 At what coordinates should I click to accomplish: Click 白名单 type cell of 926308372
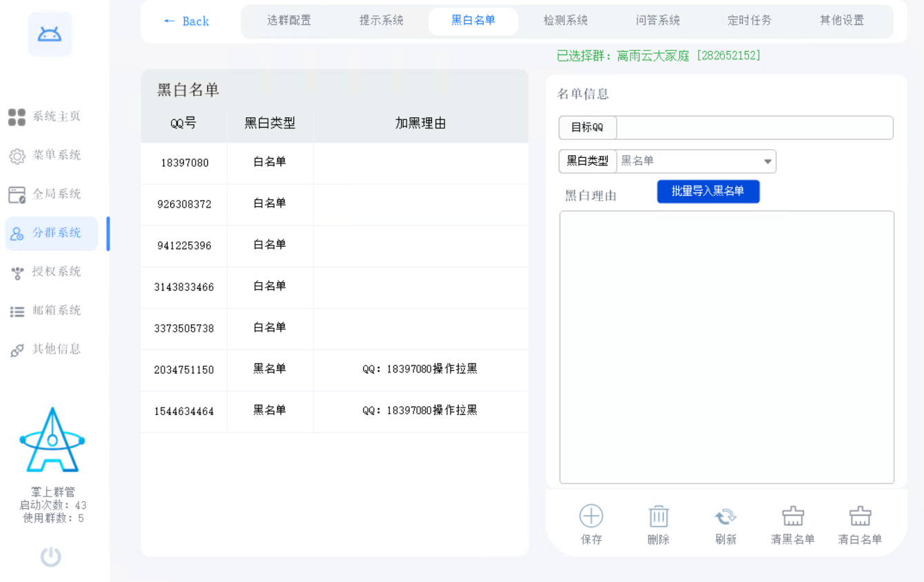[x=270, y=203]
